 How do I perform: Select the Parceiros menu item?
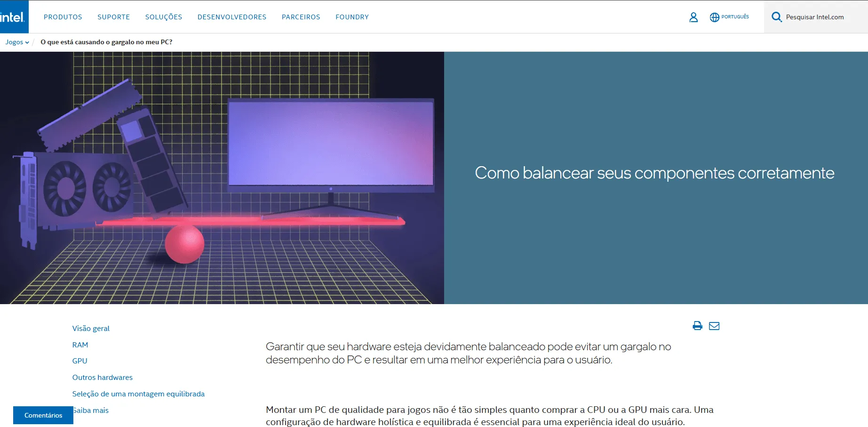click(x=301, y=17)
